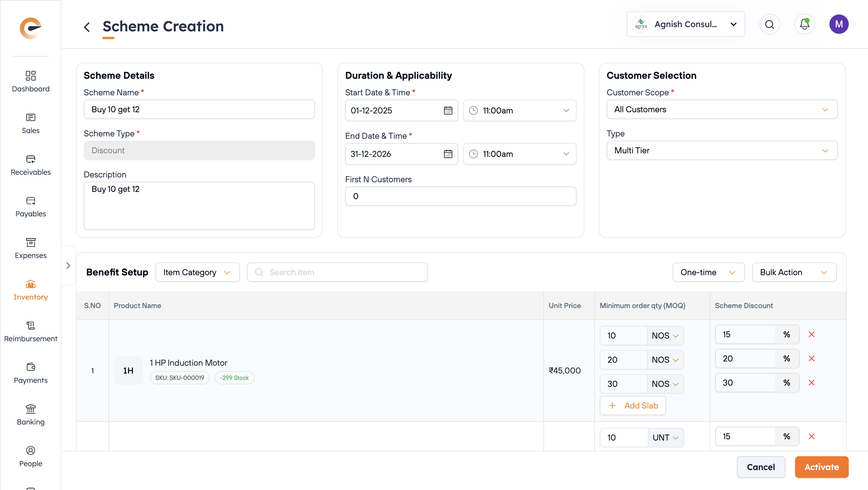Image resolution: width=868 pixels, height=490 pixels.
Task: Open Start Date calendar picker icon
Action: click(x=448, y=110)
